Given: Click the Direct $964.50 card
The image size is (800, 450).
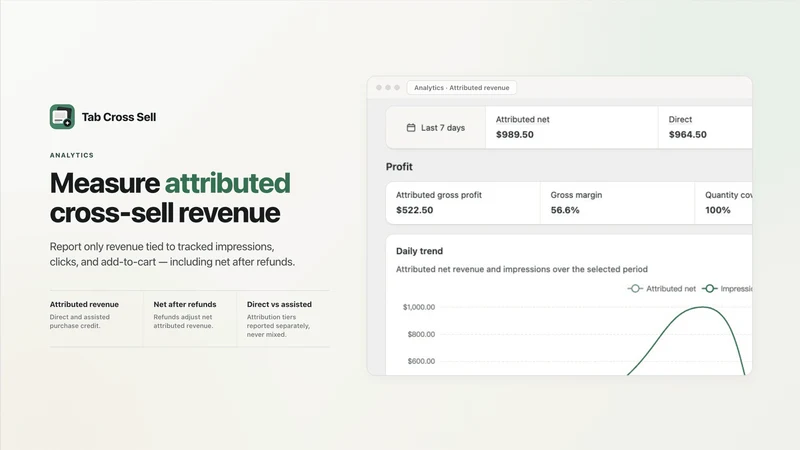Looking at the screenshot, I should pos(705,128).
